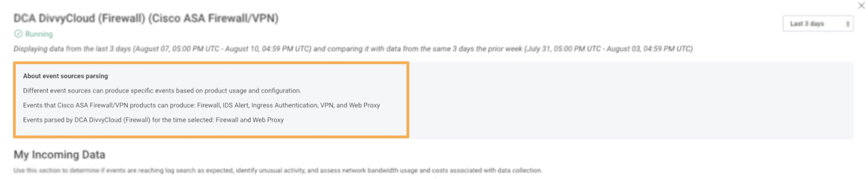Click the up-down arrows on the time range selector
868x179 pixels.
click(847, 24)
